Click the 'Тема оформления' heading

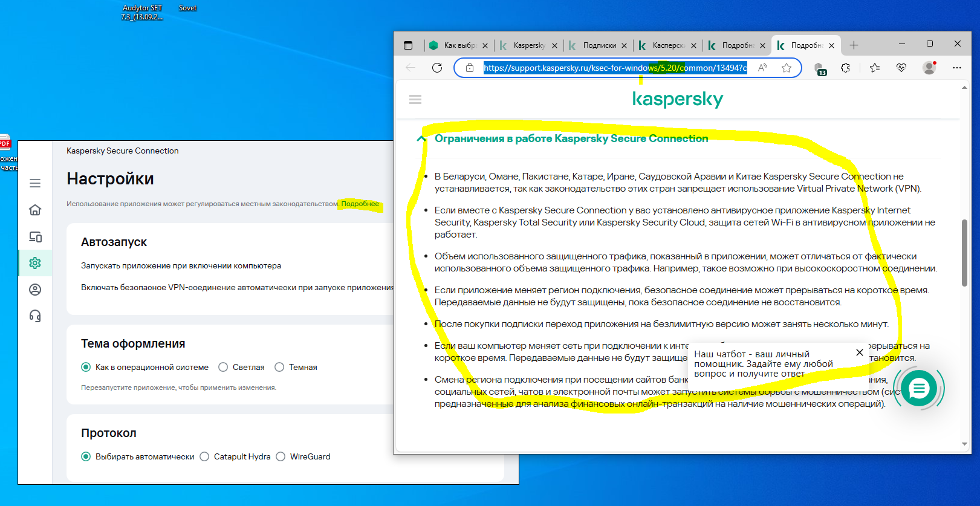tap(133, 343)
